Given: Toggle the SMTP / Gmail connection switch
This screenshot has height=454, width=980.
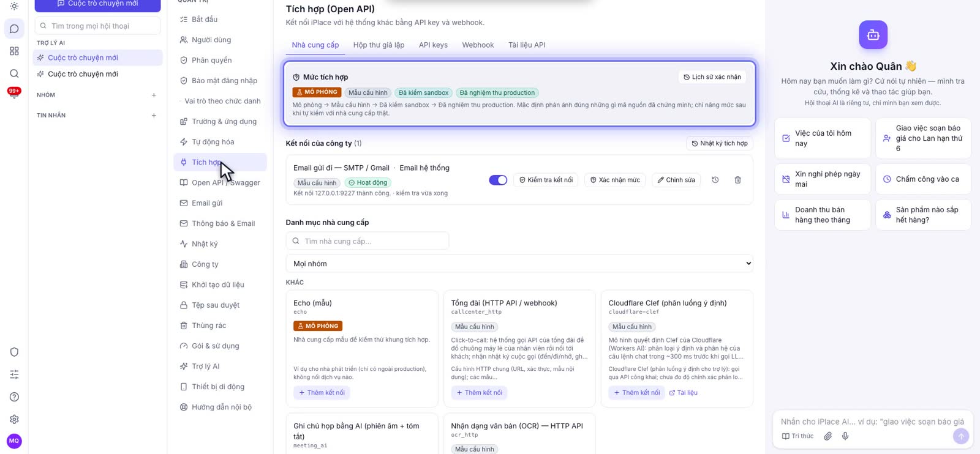Looking at the screenshot, I should [x=498, y=180].
